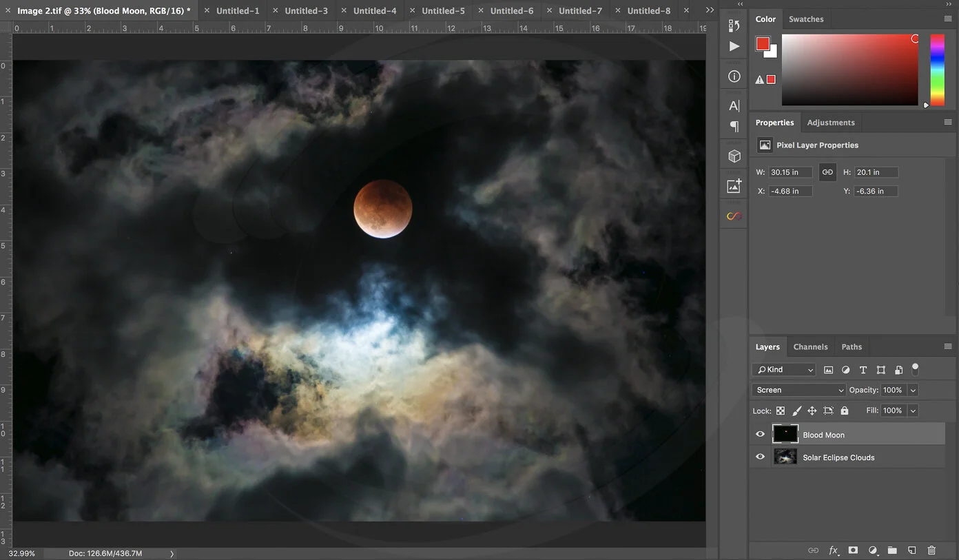The height and width of the screenshot is (560, 959).
Task: Click the Add layer mask icon
Action: click(853, 550)
